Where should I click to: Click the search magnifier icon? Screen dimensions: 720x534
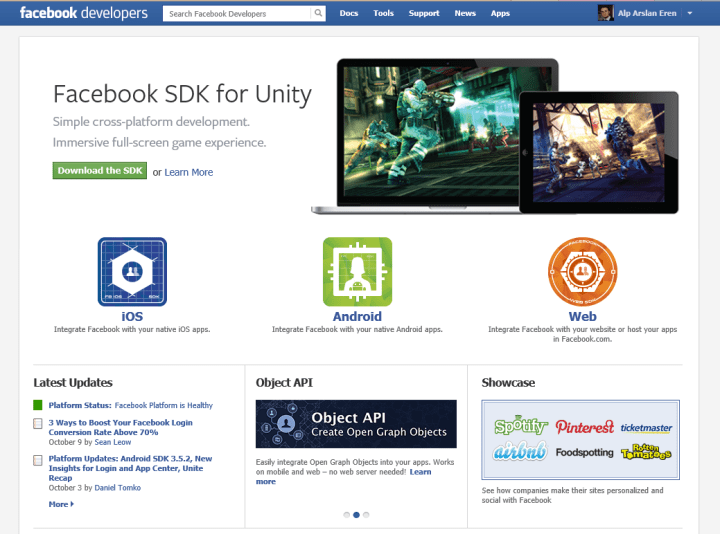click(319, 14)
